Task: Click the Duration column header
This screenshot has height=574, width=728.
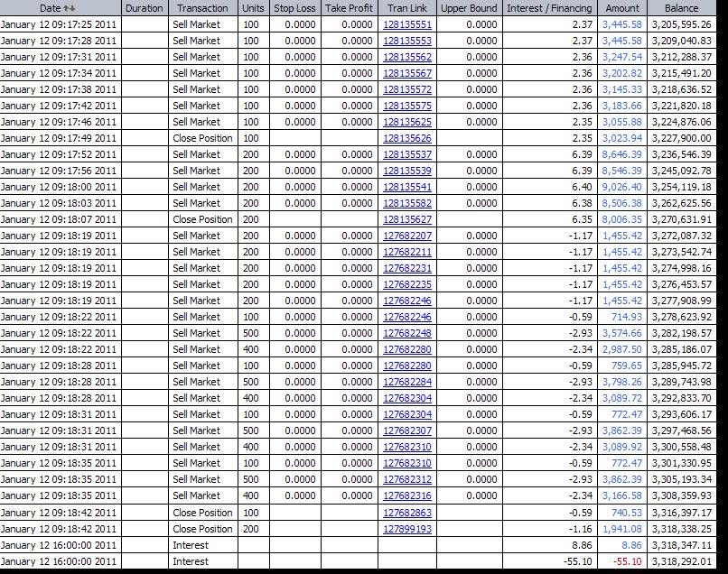Action: (x=145, y=8)
